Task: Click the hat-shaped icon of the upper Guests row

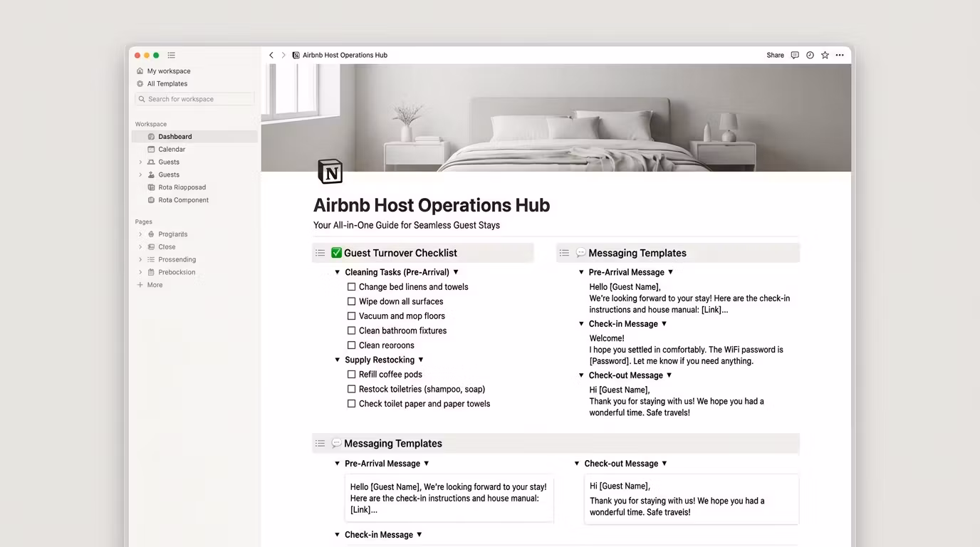Action: pos(151,162)
